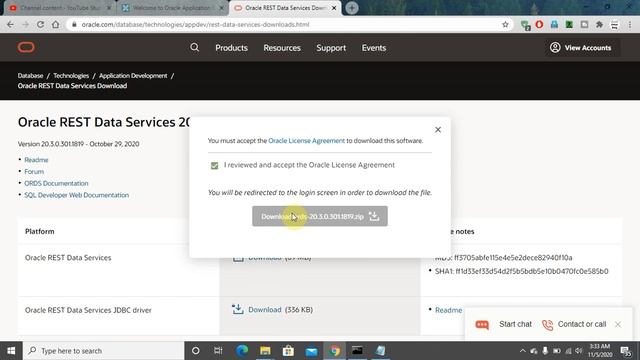Go to Technologies breadcrumb
Image resolution: width=640 pixels, height=360 pixels.
pyautogui.click(x=71, y=76)
